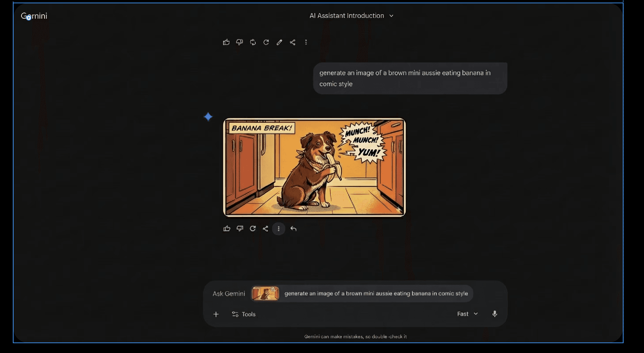Screen dimensions: 644x353
Task: Click the Gemini logo at top left
Action: coord(34,16)
